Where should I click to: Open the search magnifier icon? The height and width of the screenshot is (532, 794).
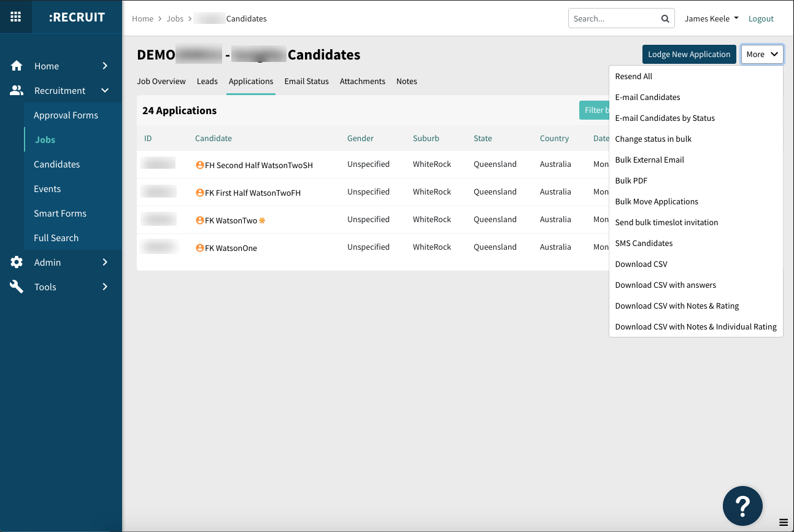(665, 18)
